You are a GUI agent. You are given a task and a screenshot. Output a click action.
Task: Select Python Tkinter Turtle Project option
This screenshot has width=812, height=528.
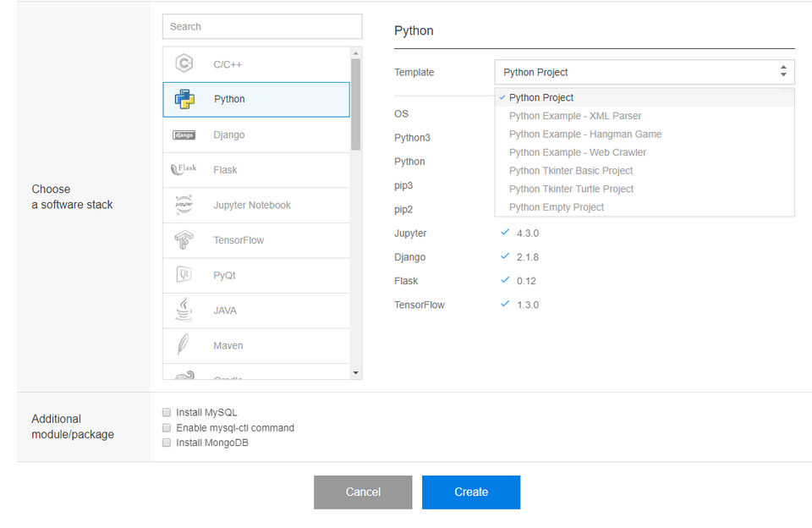coord(571,189)
